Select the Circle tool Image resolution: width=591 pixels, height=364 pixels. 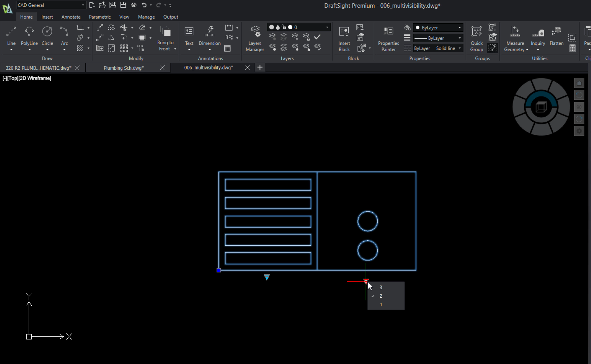click(47, 35)
